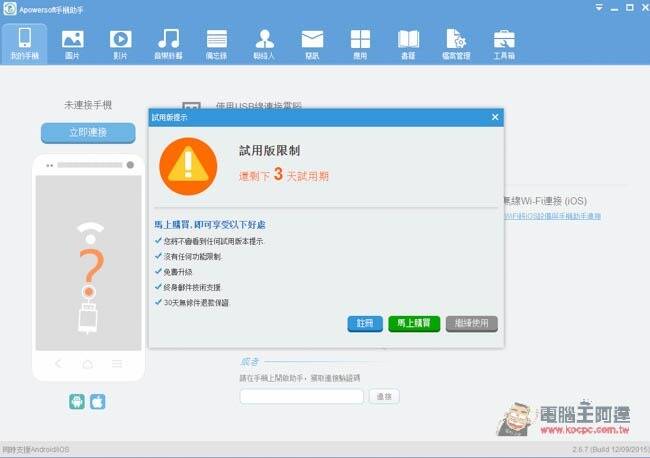The image size is (650, 458).
Task: Open the My Phone (我的手機) tab
Action: [x=24, y=44]
